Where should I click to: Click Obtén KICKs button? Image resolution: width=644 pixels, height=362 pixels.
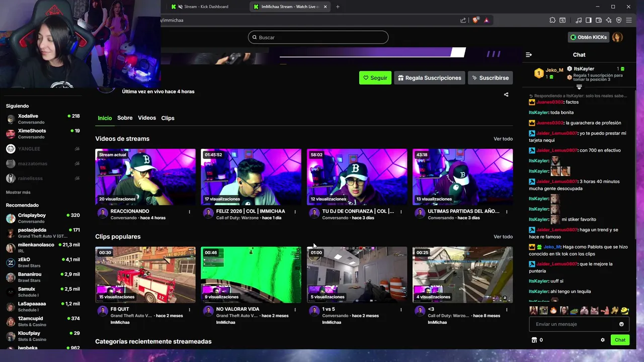click(x=588, y=37)
